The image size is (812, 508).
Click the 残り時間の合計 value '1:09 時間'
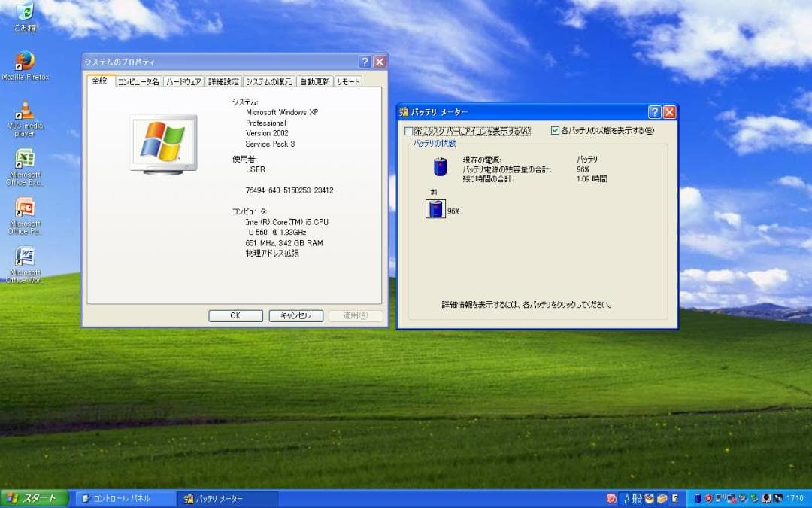pyautogui.click(x=592, y=179)
